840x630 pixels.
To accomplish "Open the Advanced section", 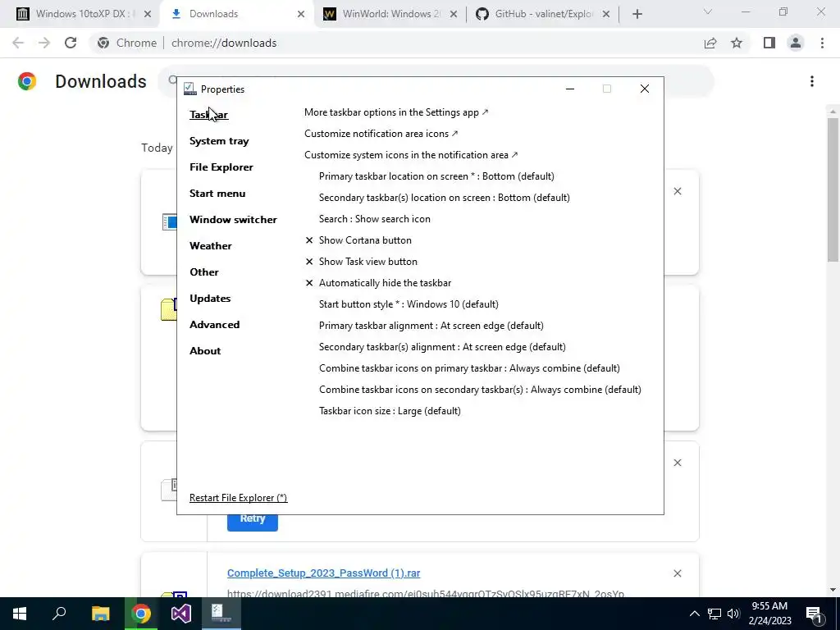I will [214, 325].
